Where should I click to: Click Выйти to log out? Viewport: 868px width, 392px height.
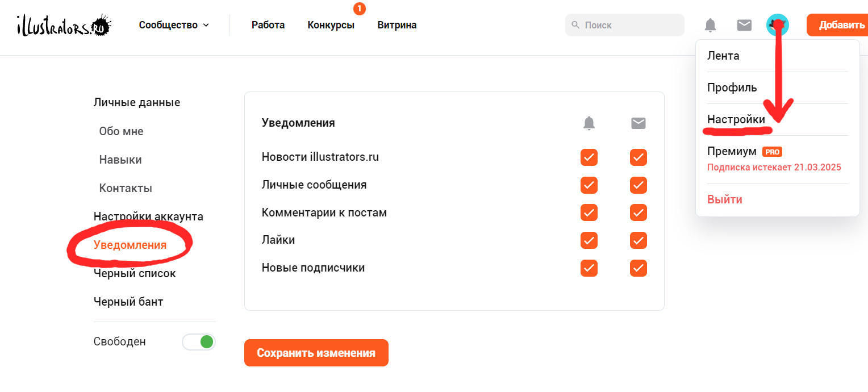coord(725,200)
